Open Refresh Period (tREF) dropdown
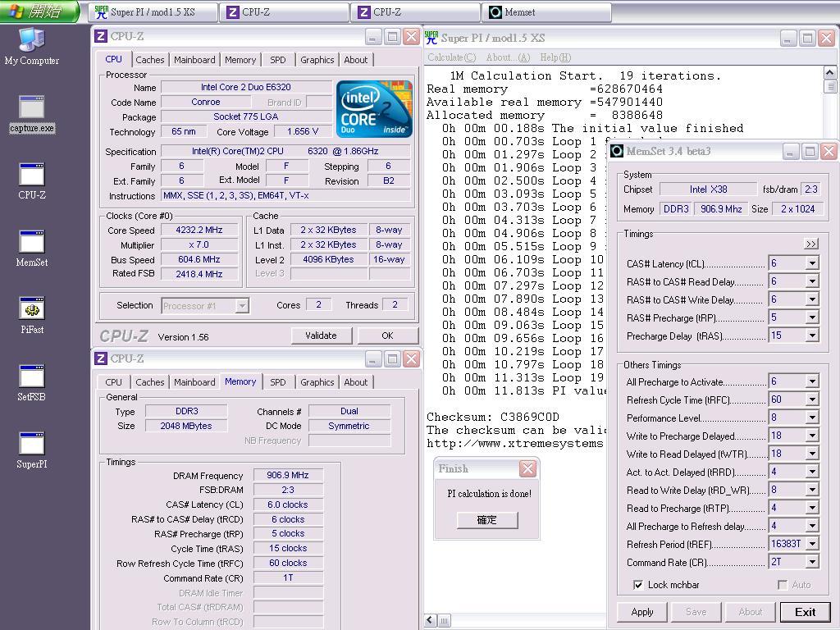The image size is (840, 630). click(x=813, y=545)
